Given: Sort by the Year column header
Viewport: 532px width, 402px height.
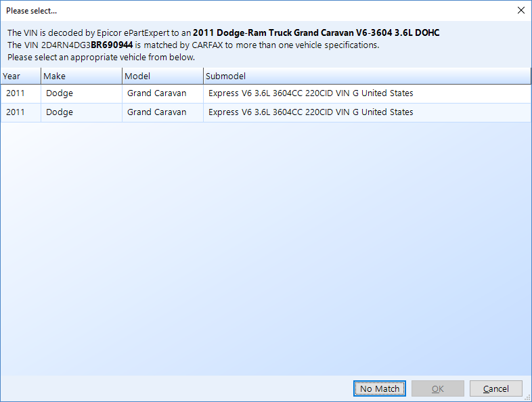Looking at the screenshot, I should [x=21, y=76].
